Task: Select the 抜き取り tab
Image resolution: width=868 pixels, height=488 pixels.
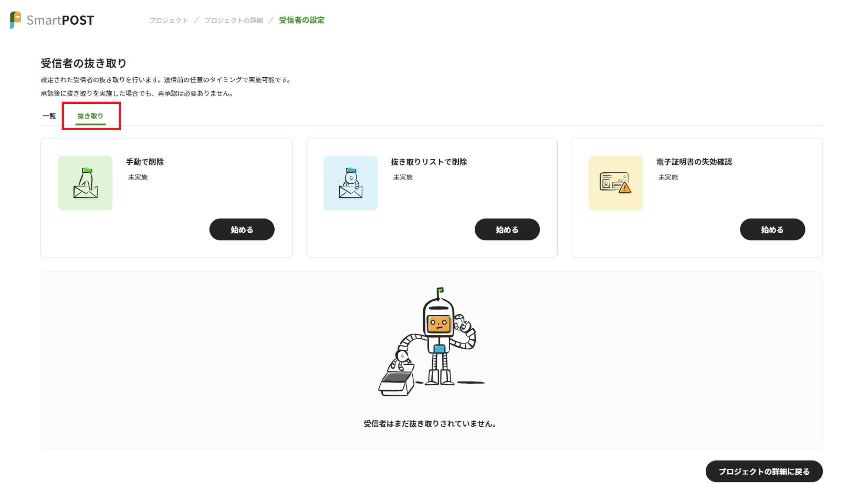Action: tap(90, 116)
